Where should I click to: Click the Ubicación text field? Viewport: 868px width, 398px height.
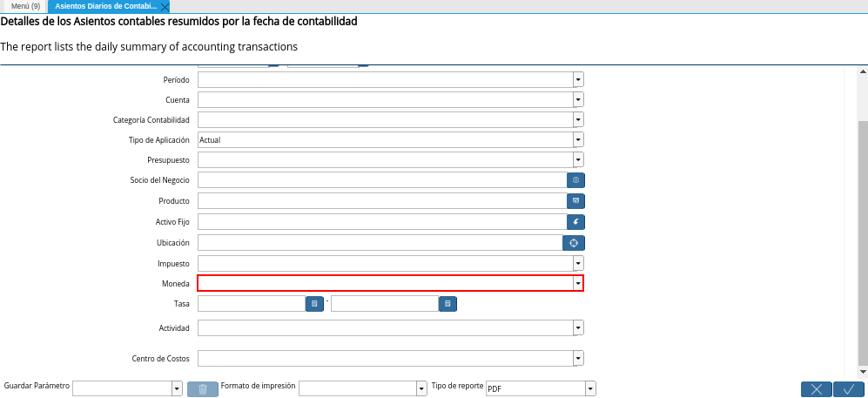[x=380, y=243]
